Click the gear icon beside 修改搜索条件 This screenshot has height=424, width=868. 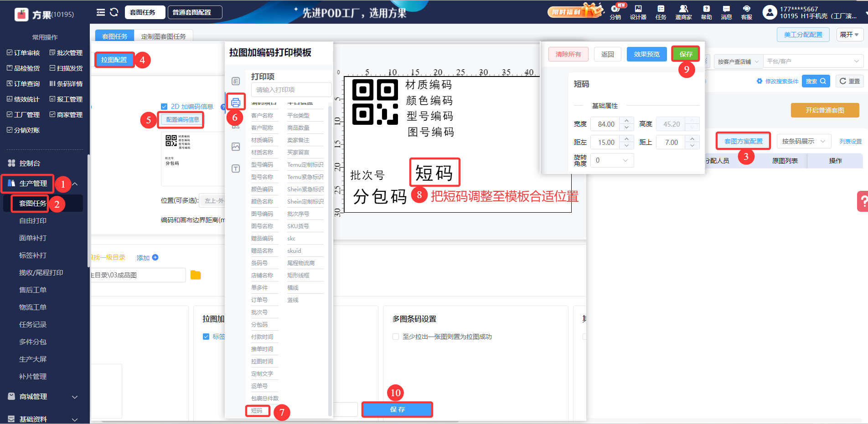[x=759, y=81]
